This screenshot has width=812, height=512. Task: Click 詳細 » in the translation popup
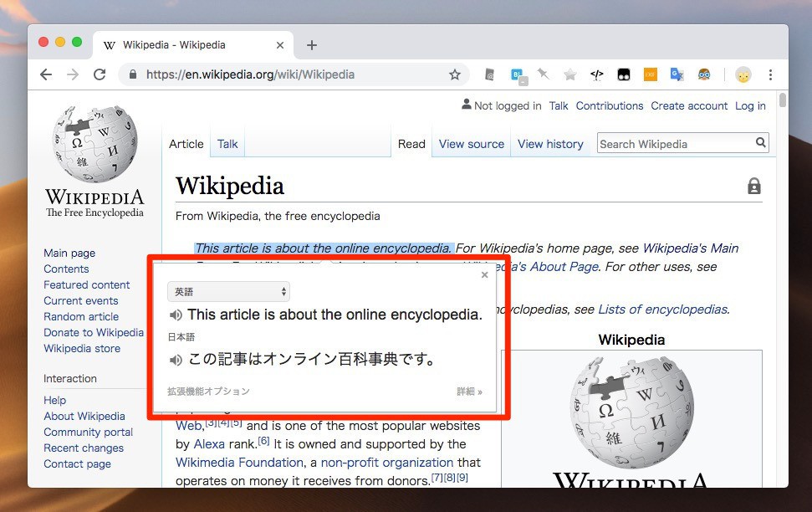click(469, 392)
